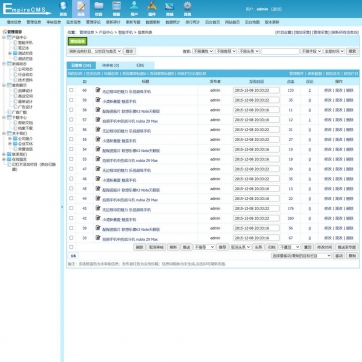
Task: Click the 案例展示 folder icon in tree
Action: (x=9, y=85)
